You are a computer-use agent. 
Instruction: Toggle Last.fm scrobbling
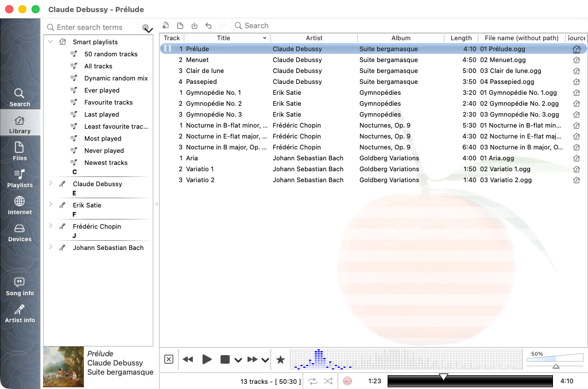click(347, 381)
